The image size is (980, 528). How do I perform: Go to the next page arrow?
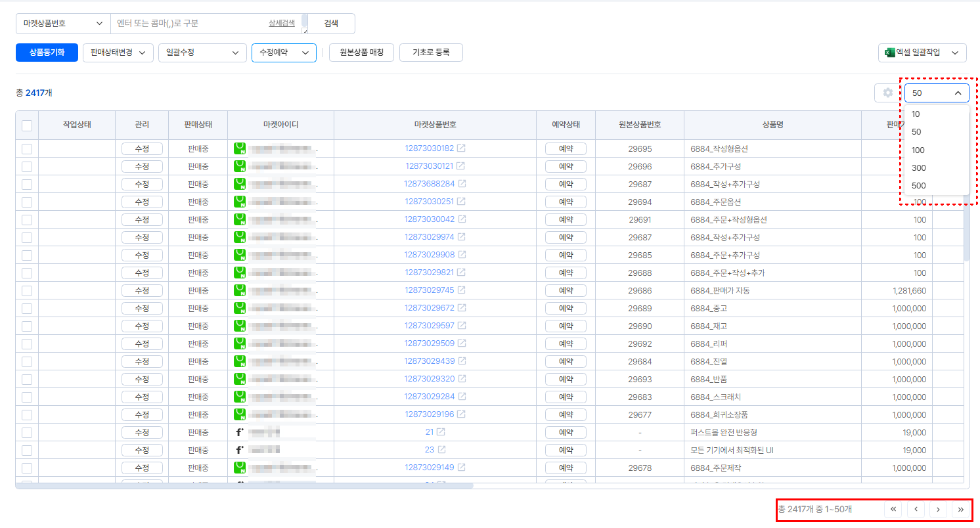click(x=939, y=509)
